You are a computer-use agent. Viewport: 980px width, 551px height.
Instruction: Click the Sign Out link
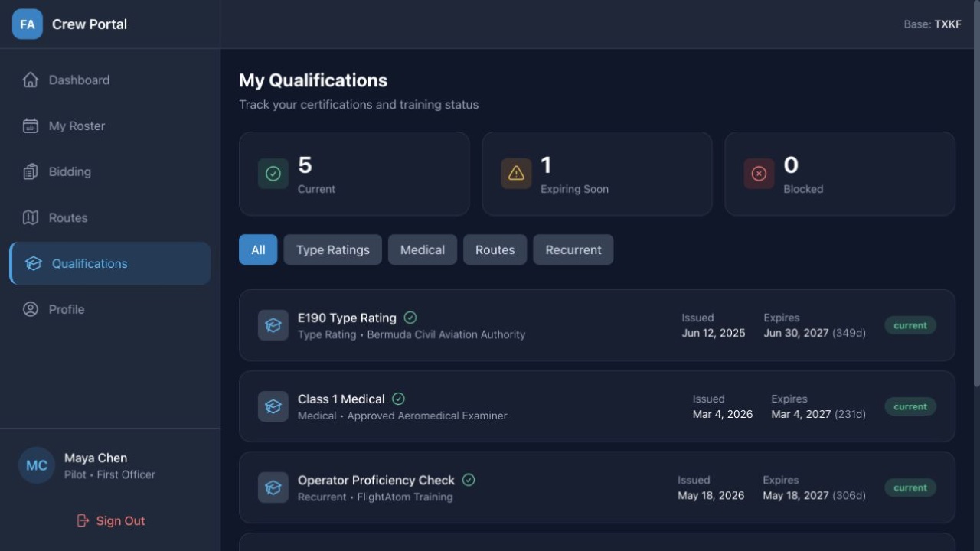click(110, 520)
